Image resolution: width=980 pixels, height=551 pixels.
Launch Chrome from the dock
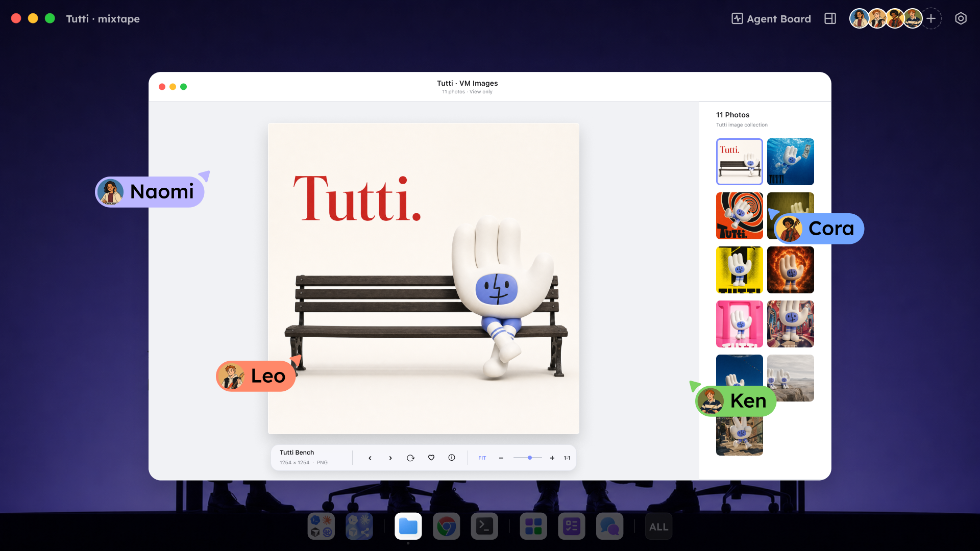click(x=447, y=526)
